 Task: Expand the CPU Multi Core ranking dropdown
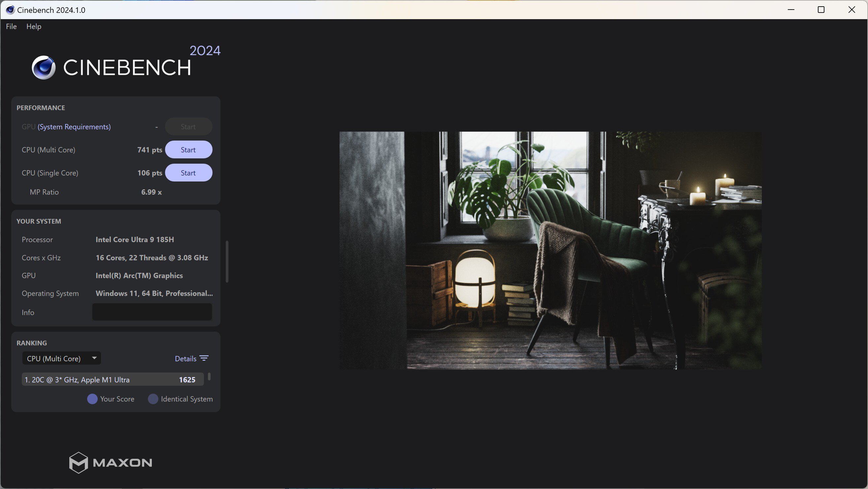point(61,358)
